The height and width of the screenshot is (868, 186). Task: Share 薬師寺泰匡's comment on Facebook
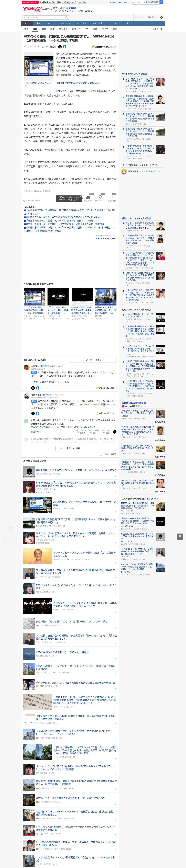point(38,413)
